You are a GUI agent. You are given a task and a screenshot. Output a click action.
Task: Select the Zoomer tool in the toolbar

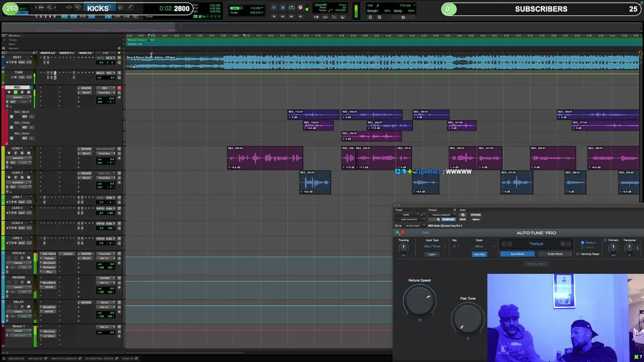(x=77, y=7)
